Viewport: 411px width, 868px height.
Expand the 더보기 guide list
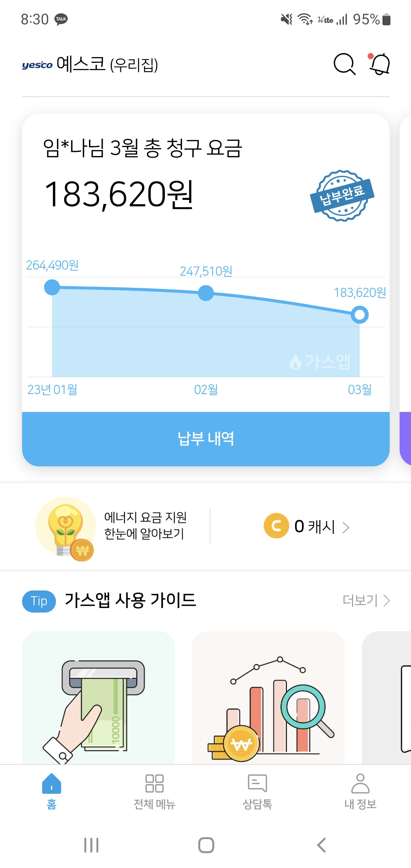(366, 600)
